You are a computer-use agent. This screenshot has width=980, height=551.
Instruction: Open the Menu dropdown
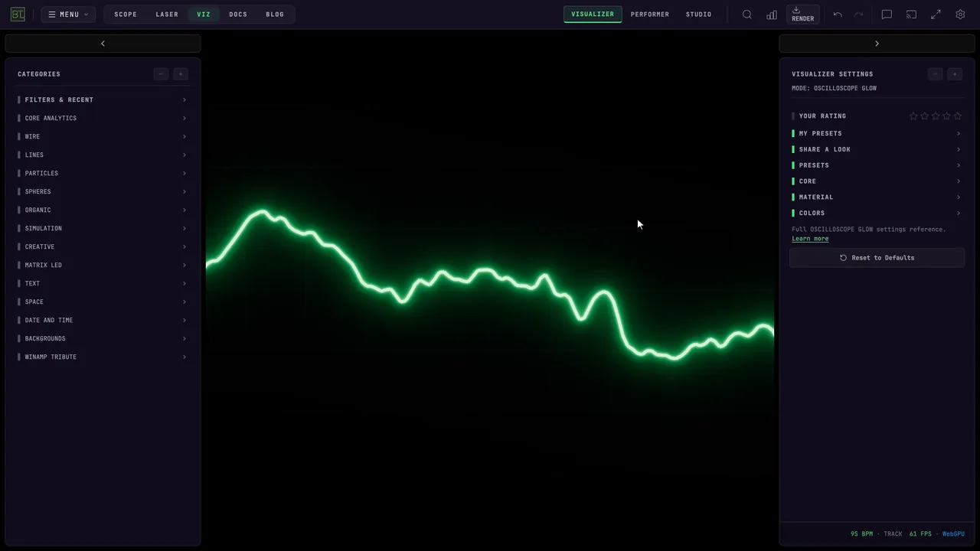68,15
